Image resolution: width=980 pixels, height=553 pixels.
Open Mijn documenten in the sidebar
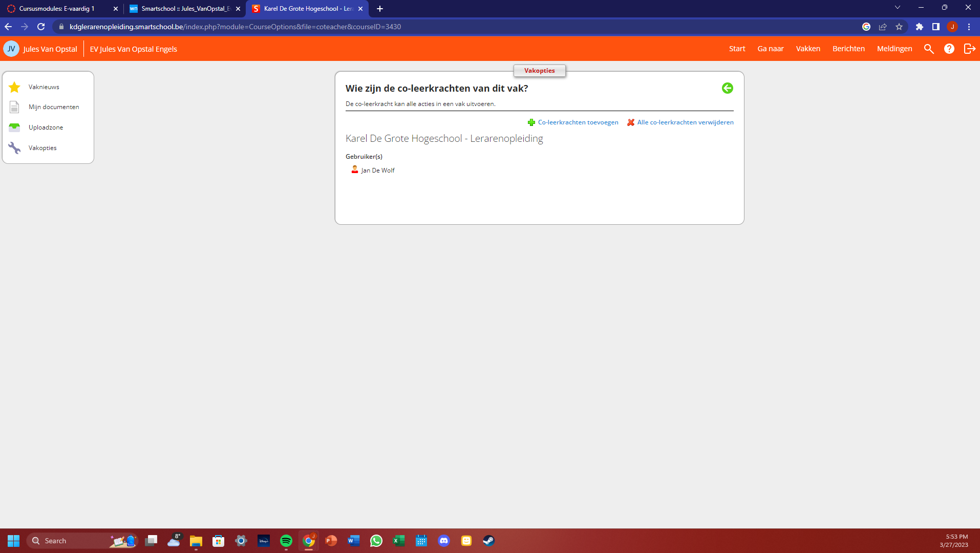(54, 107)
